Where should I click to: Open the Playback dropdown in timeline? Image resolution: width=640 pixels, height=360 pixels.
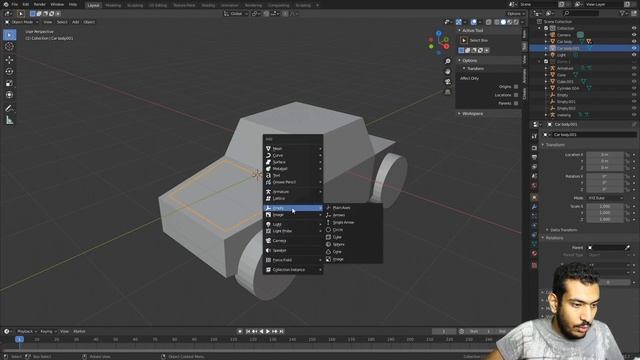point(27,331)
